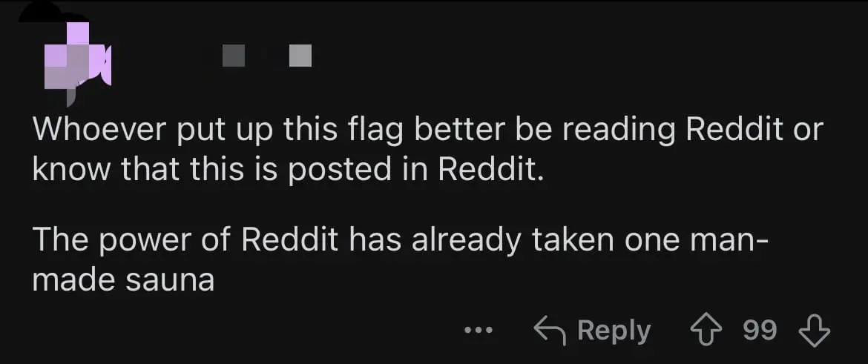Click the light gray censored square in header

point(300,56)
